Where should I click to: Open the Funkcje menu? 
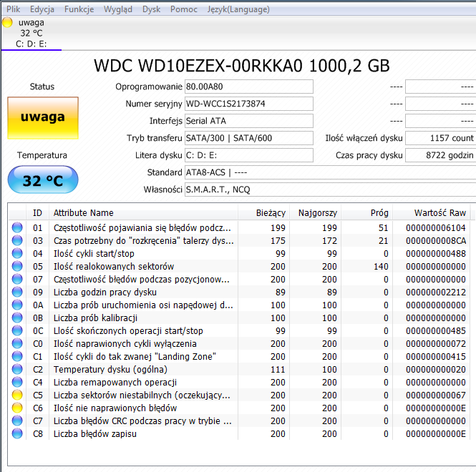[79, 9]
